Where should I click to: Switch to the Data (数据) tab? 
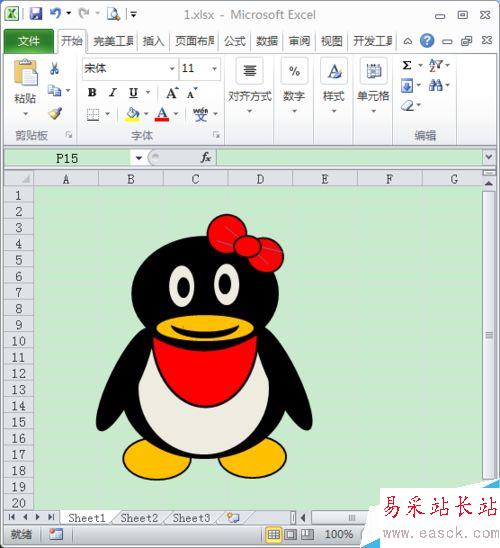click(x=267, y=41)
